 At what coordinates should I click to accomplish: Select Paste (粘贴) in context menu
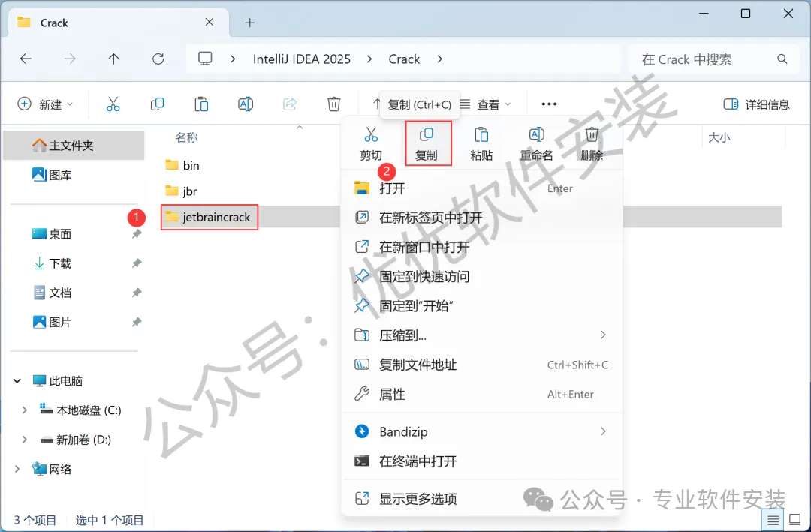click(x=481, y=143)
